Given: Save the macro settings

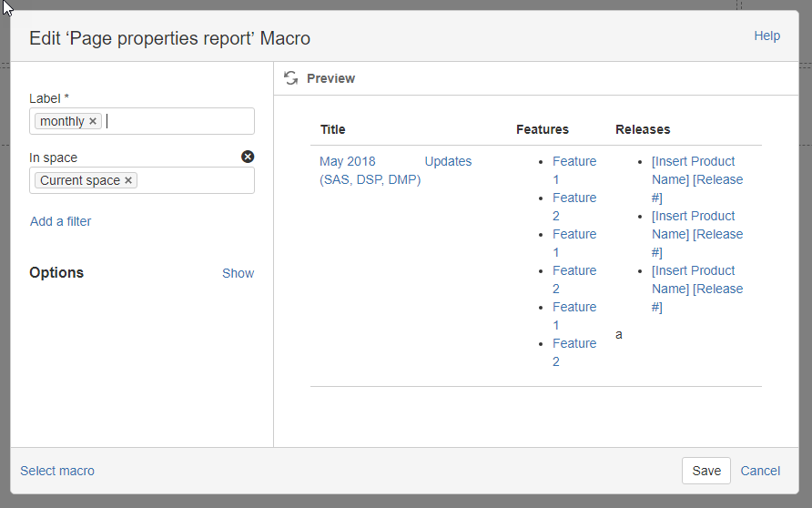Looking at the screenshot, I should pos(706,471).
